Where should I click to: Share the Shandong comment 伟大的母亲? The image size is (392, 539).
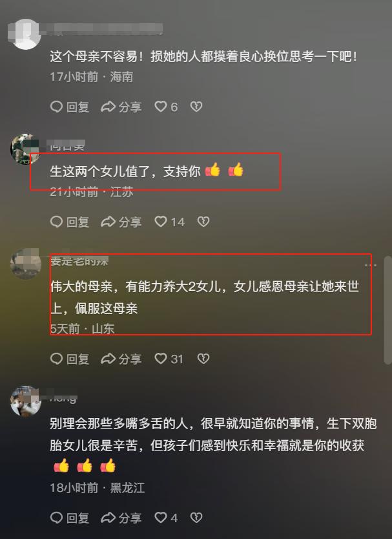(x=121, y=359)
